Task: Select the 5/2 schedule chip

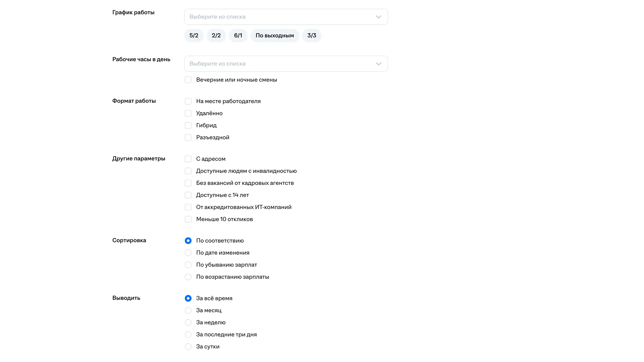Action: click(194, 36)
